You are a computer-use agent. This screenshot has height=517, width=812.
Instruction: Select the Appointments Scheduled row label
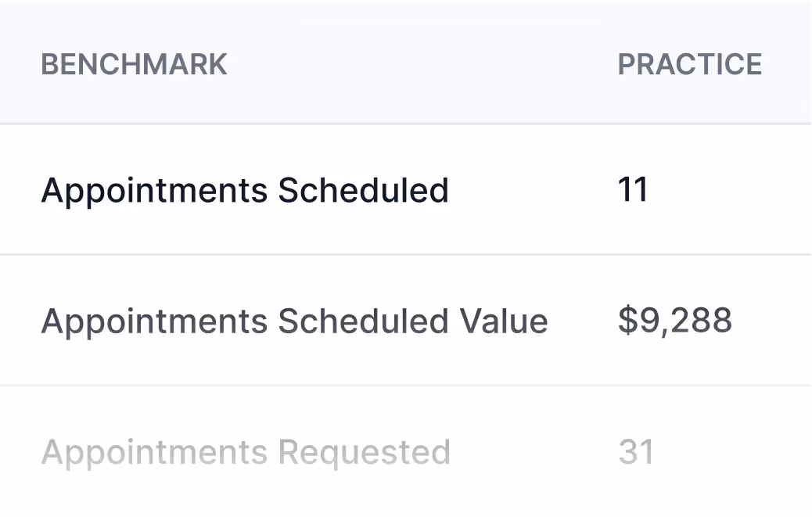click(x=245, y=192)
